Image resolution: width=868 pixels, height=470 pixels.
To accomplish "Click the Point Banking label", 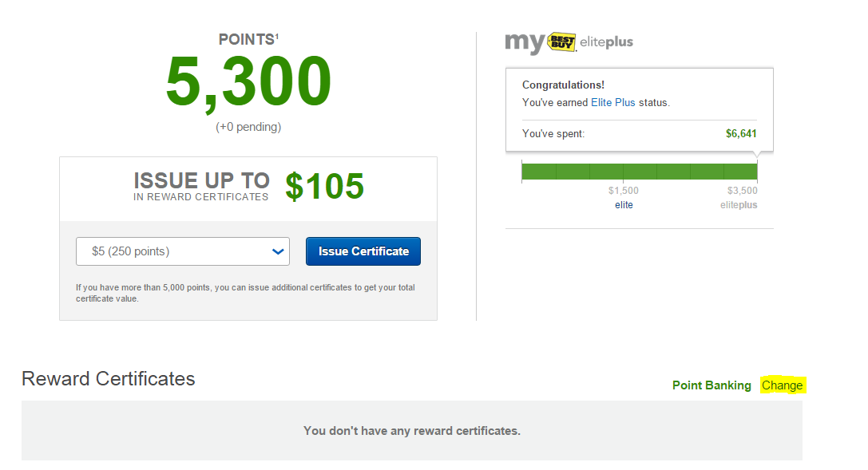I will [x=711, y=385].
